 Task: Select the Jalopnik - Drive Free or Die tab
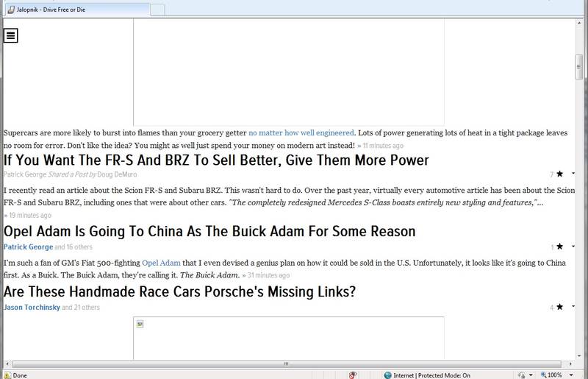click(x=77, y=10)
